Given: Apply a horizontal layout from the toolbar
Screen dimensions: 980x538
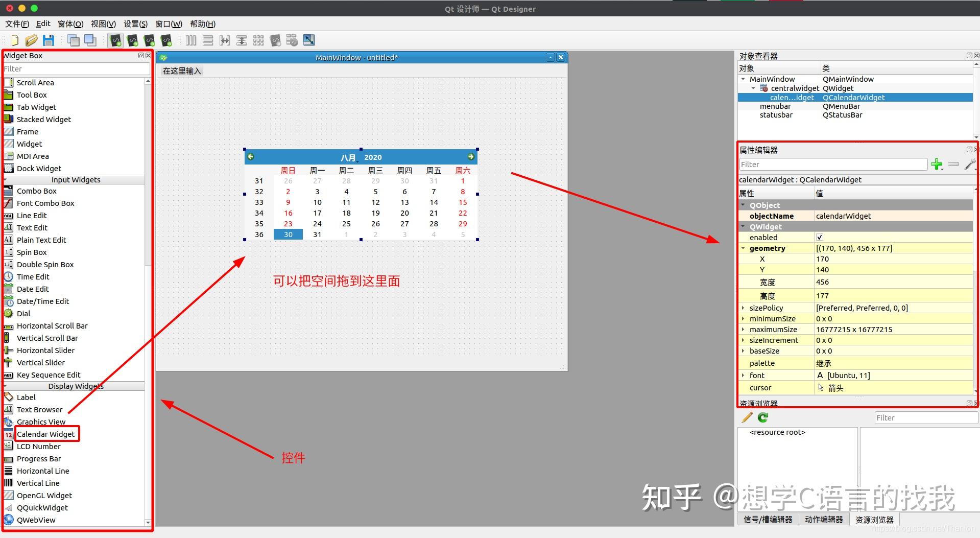Looking at the screenshot, I should (x=190, y=40).
